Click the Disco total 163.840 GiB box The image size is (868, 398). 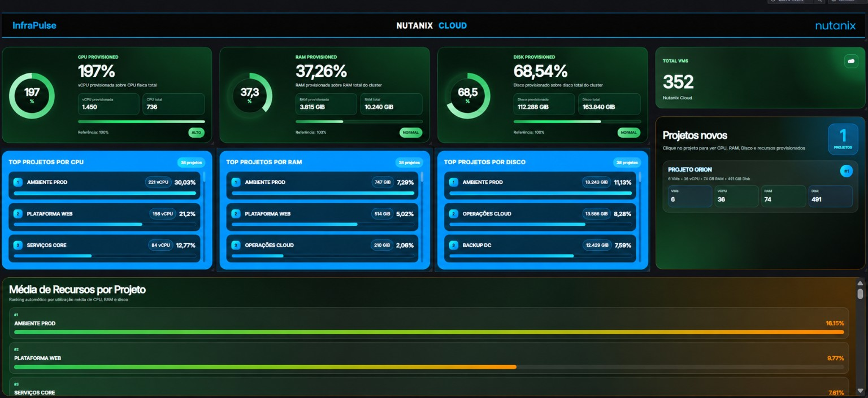point(609,104)
